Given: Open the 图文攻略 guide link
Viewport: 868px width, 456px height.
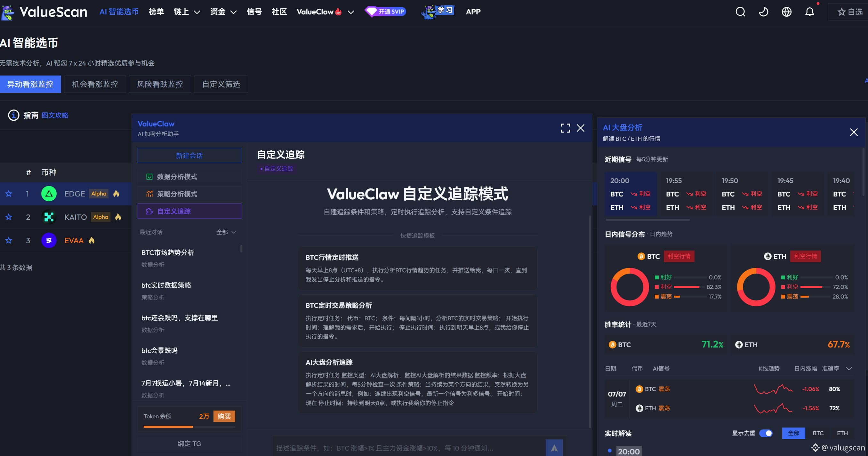Looking at the screenshot, I should tap(55, 115).
